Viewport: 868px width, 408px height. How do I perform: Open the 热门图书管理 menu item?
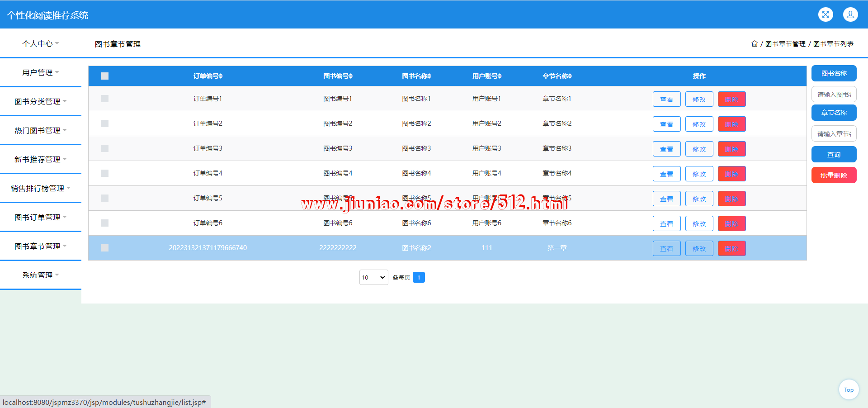click(x=40, y=130)
